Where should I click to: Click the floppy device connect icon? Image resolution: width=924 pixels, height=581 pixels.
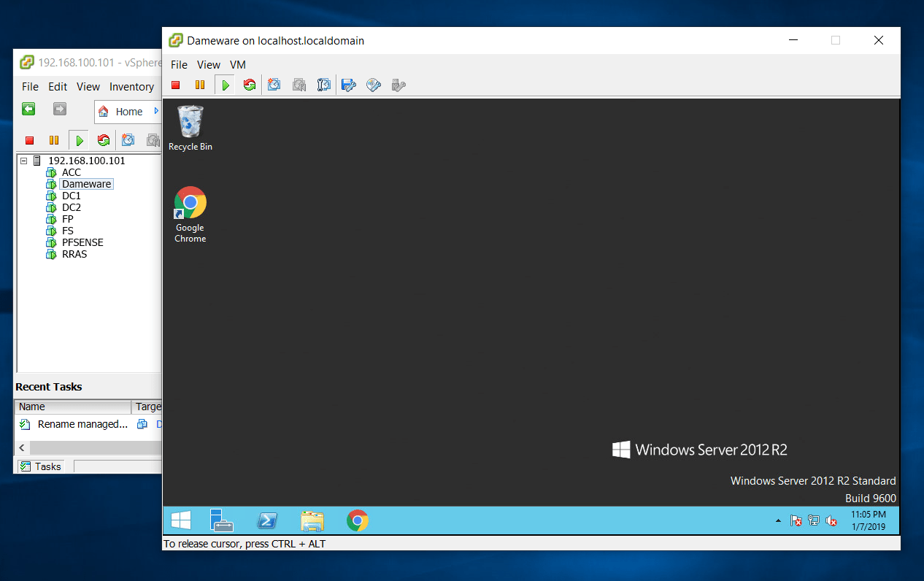point(349,85)
